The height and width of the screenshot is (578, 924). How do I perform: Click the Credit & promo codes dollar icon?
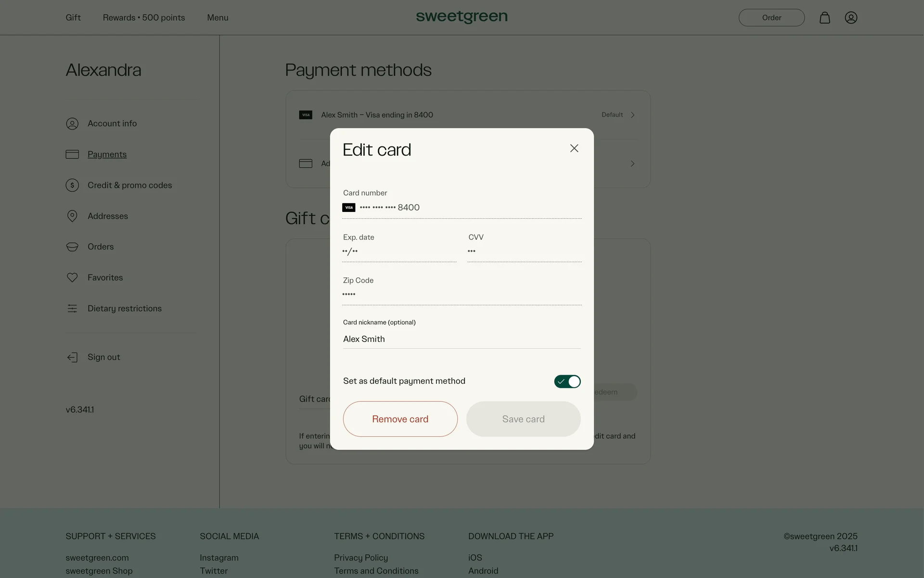pyautogui.click(x=72, y=185)
